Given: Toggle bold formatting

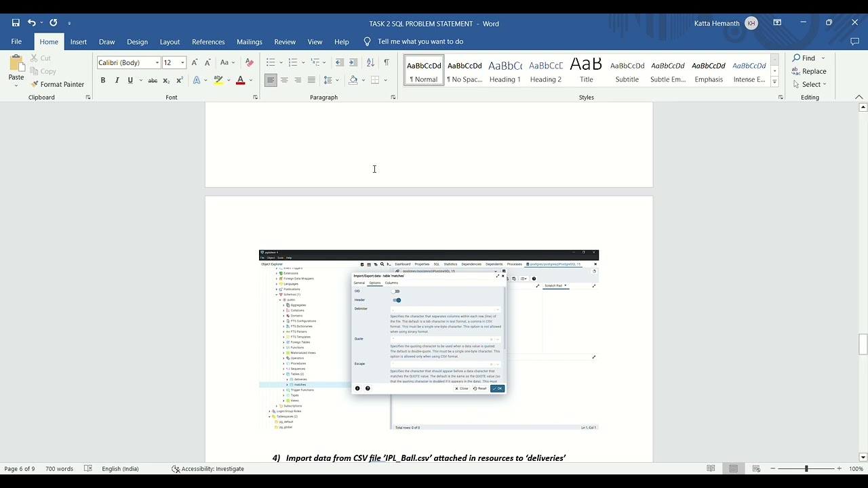Looking at the screenshot, I should coord(103,80).
